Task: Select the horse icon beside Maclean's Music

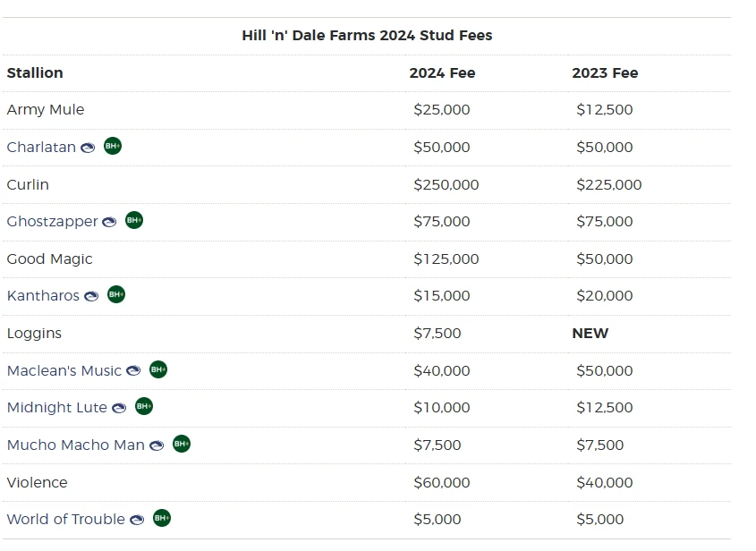Action: tap(133, 370)
